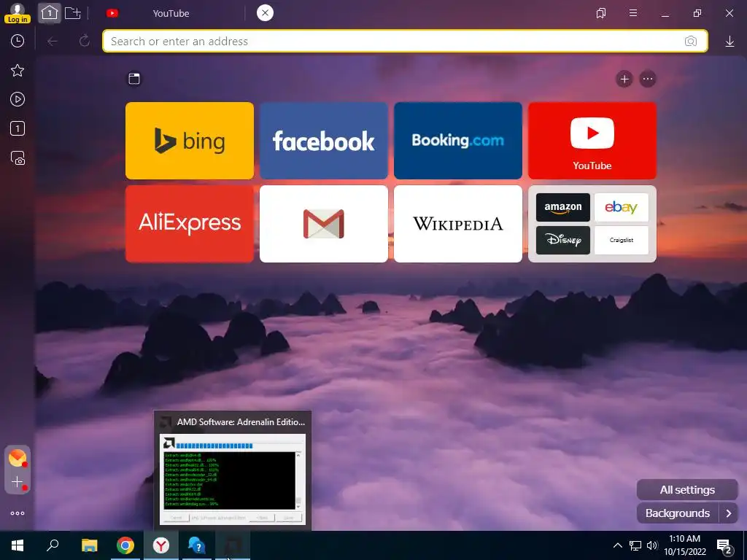Image resolution: width=747 pixels, height=560 pixels.
Task: Open the browser hamburger menu
Action: (x=633, y=13)
